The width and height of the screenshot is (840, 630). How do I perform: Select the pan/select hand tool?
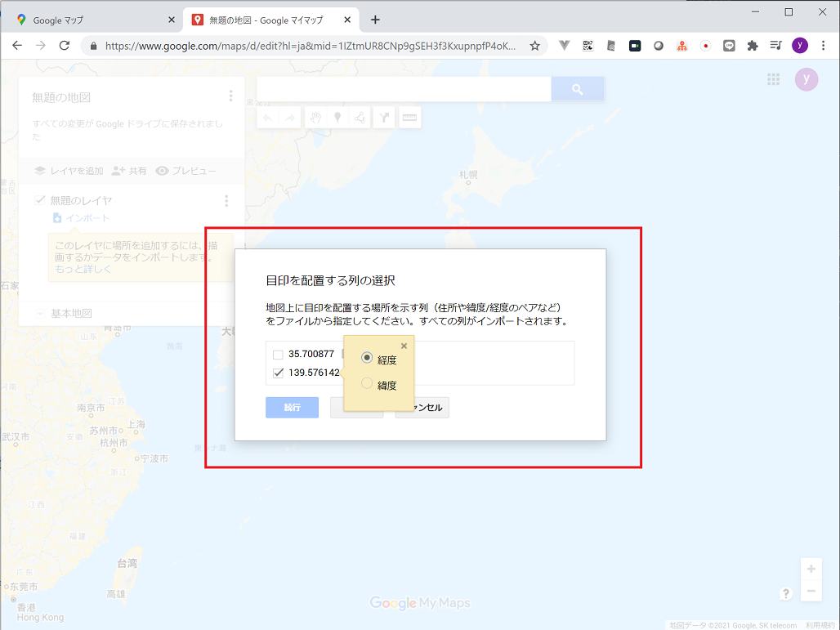coord(315,117)
